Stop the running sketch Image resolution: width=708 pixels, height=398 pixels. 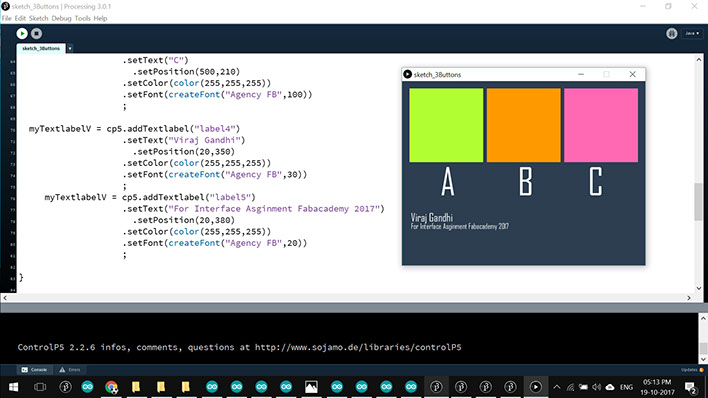coord(37,33)
